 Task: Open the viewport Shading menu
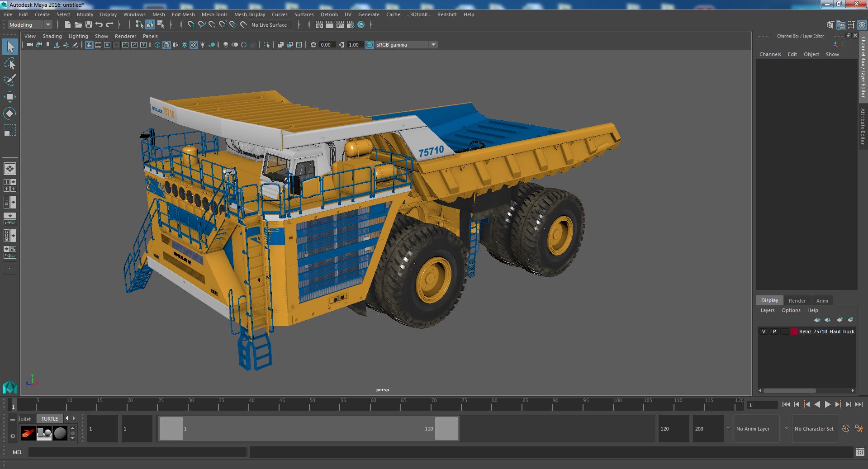[52, 36]
